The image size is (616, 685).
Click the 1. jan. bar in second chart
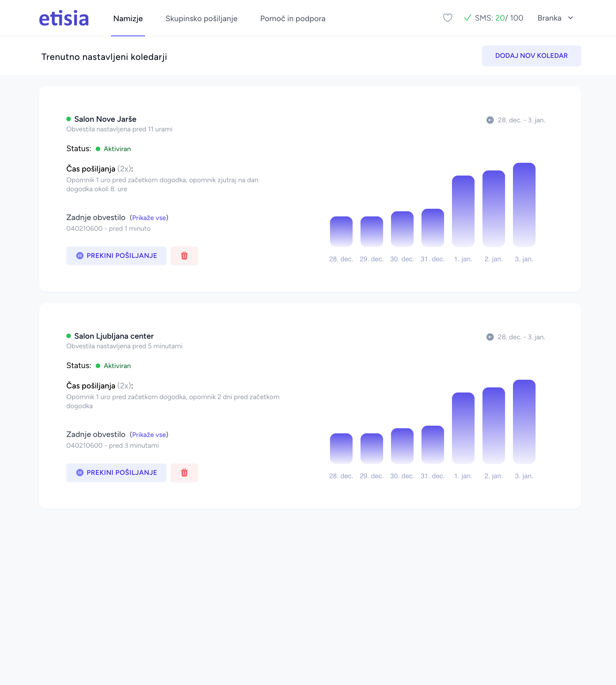[463, 428]
